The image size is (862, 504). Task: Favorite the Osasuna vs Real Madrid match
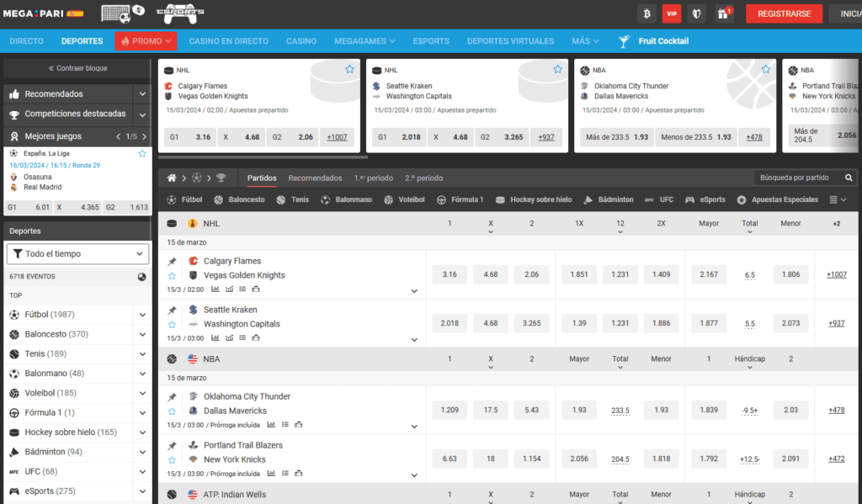tap(142, 154)
